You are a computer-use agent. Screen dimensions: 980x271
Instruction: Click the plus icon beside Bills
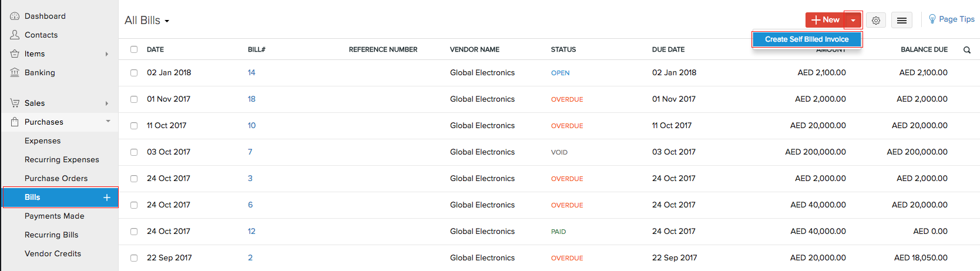point(107,198)
